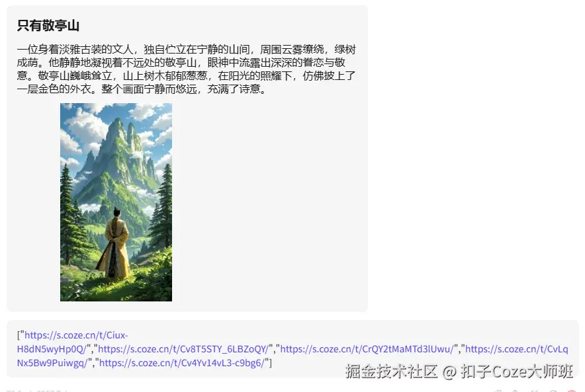Click the description paragraph starting 一位身着淡雅古装
The height and width of the screenshot is (392, 585).
[186, 69]
